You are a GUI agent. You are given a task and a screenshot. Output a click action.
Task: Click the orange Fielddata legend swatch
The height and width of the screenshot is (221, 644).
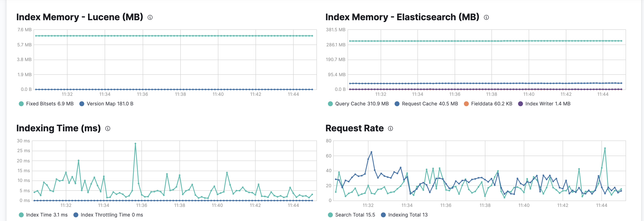pos(466,104)
